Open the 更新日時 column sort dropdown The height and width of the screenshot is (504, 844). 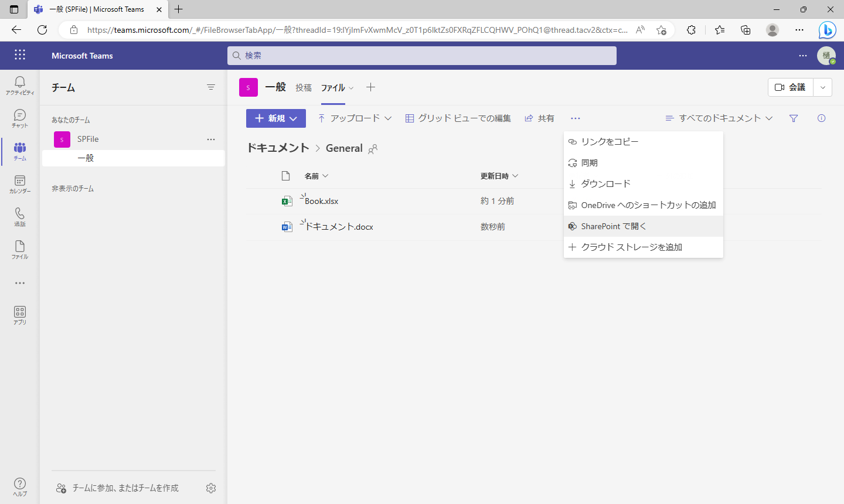point(499,176)
